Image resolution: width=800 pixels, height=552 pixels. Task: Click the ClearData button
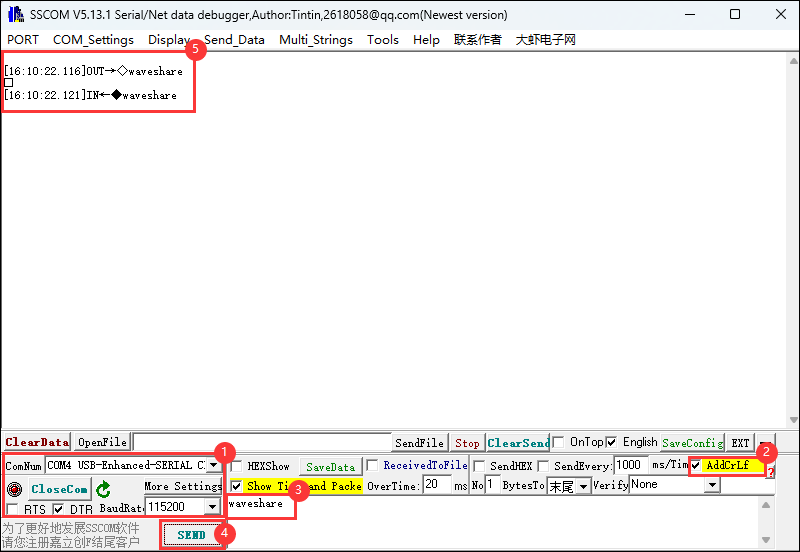(37, 442)
